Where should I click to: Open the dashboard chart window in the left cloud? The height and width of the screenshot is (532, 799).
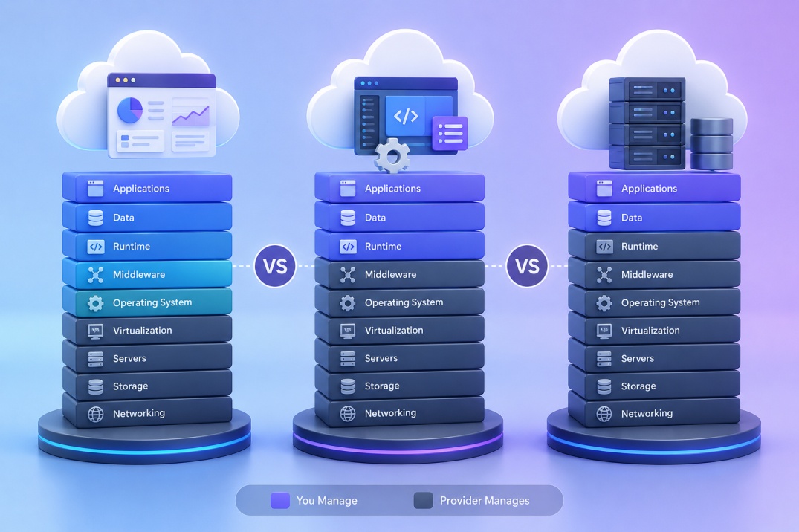161,115
